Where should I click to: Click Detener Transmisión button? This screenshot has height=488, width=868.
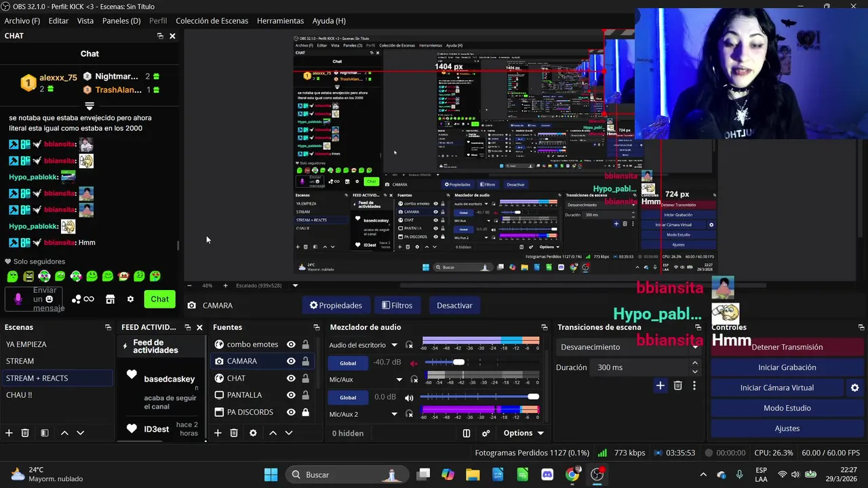point(787,347)
